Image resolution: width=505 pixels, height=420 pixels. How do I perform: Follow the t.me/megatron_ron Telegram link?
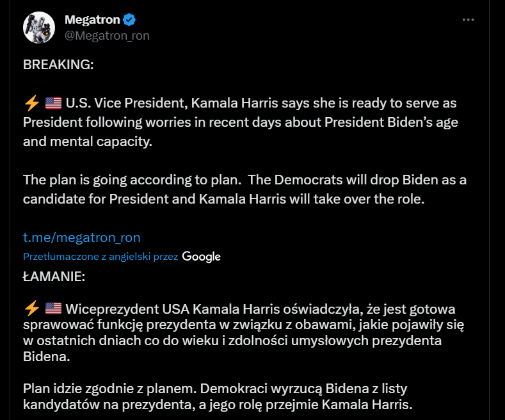tap(81, 238)
